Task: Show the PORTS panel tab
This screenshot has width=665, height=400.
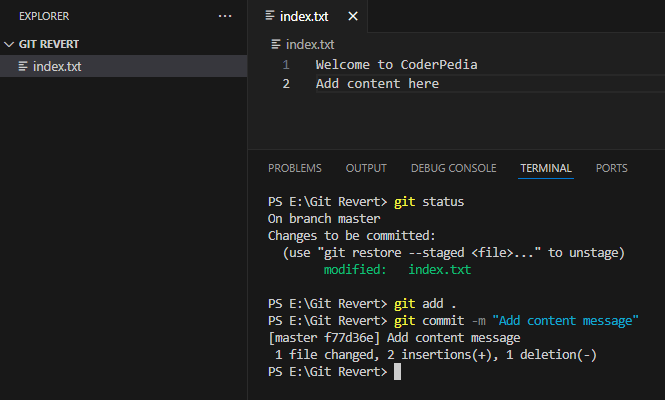Action: click(x=612, y=168)
